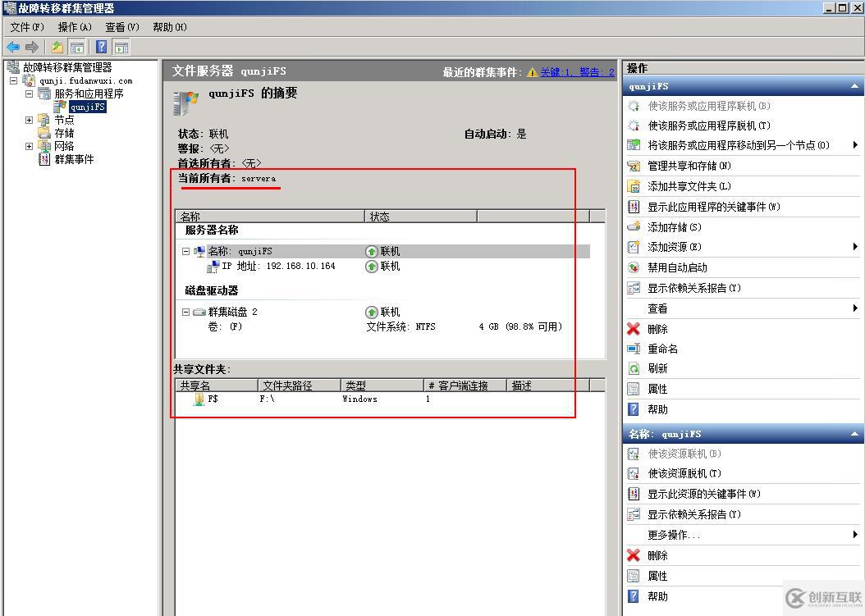
Task: Select qunjiFS in the tree
Action: pyautogui.click(x=87, y=107)
